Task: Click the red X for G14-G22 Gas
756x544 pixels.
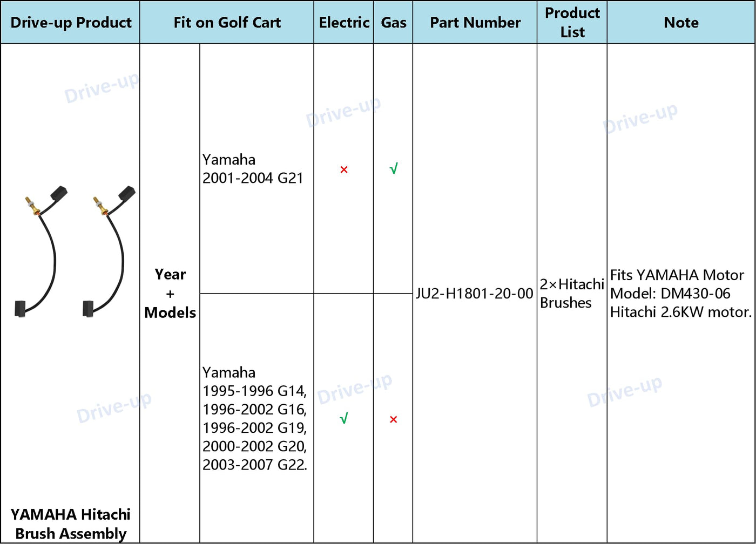Action: click(x=393, y=419)
